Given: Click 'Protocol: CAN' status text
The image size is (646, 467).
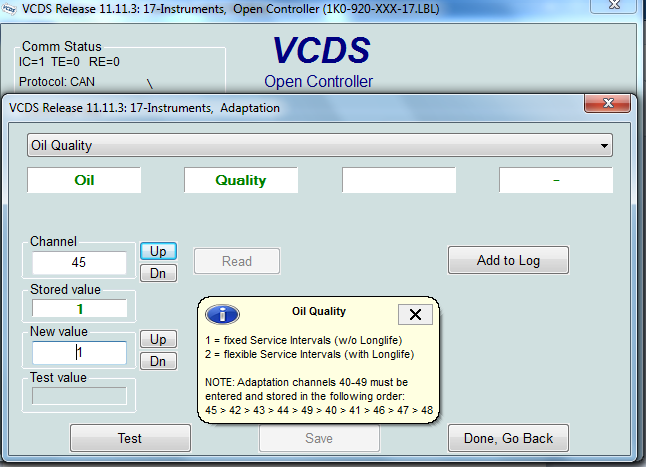Looking at the screenshot, I should [x=57, y=82].
